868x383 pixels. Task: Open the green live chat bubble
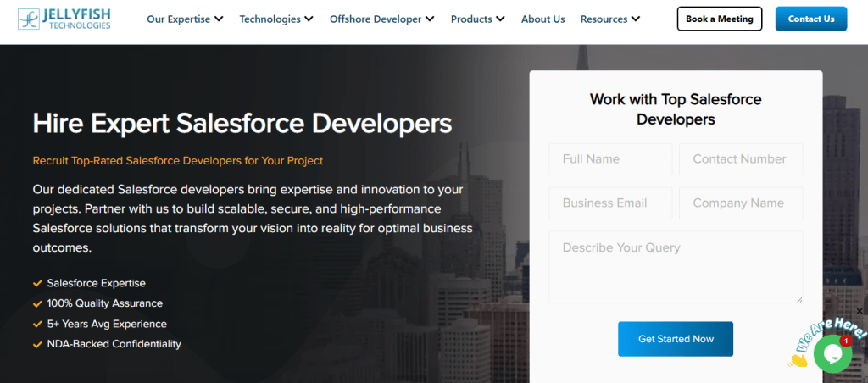832,352
